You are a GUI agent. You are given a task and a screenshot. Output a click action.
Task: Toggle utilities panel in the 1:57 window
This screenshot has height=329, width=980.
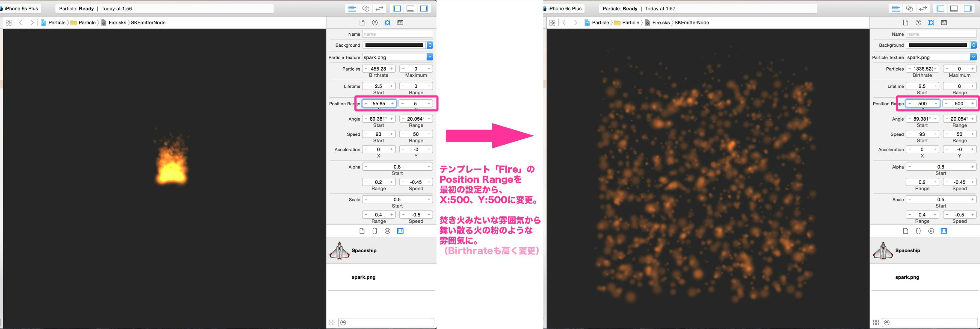(x=967, y=8)
